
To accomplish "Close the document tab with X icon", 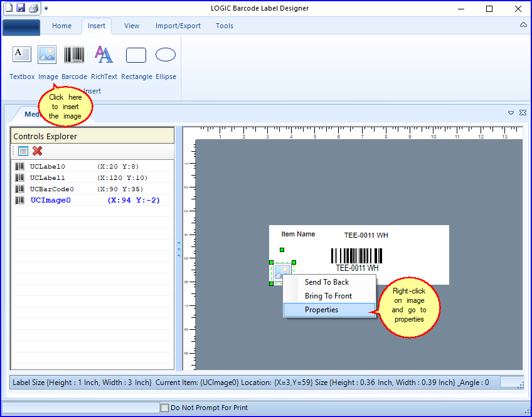I will coord(523,112).
